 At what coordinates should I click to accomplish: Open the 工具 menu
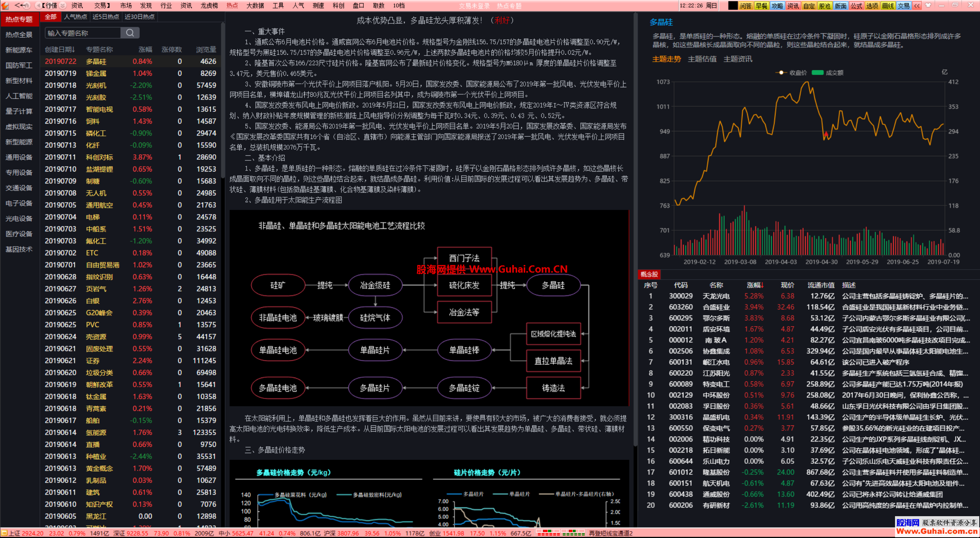coord(278,5)
